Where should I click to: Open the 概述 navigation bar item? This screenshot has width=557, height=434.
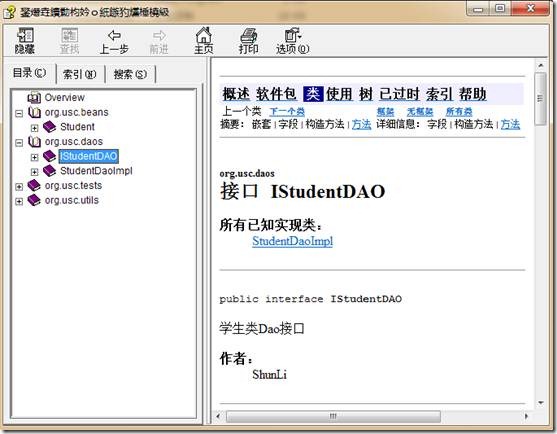pyautogui.click(x=236, y=94)
